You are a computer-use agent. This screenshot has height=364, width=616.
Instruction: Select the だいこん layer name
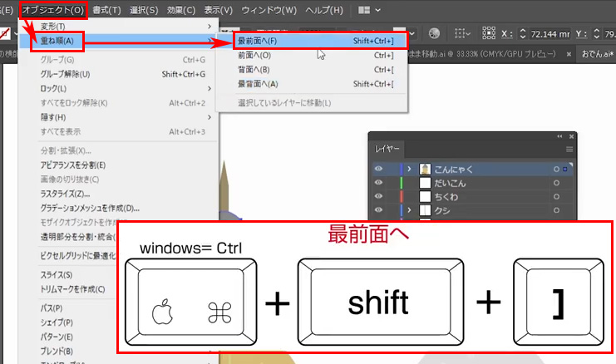(450, 184)
